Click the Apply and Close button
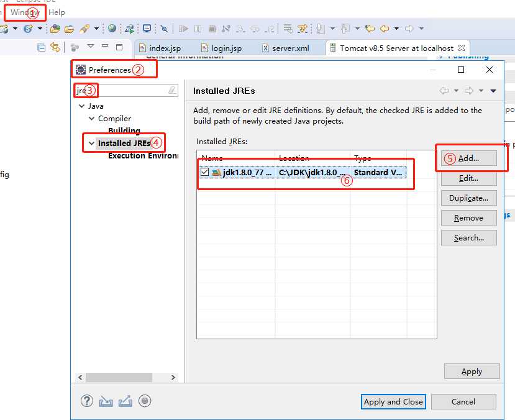Image resolution: width=515 pixels, height=420 pixels. point(393,401)
